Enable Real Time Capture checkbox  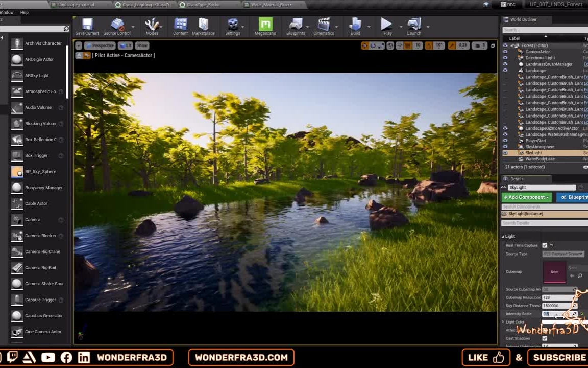pyautogui.click(x=545, y=245)
